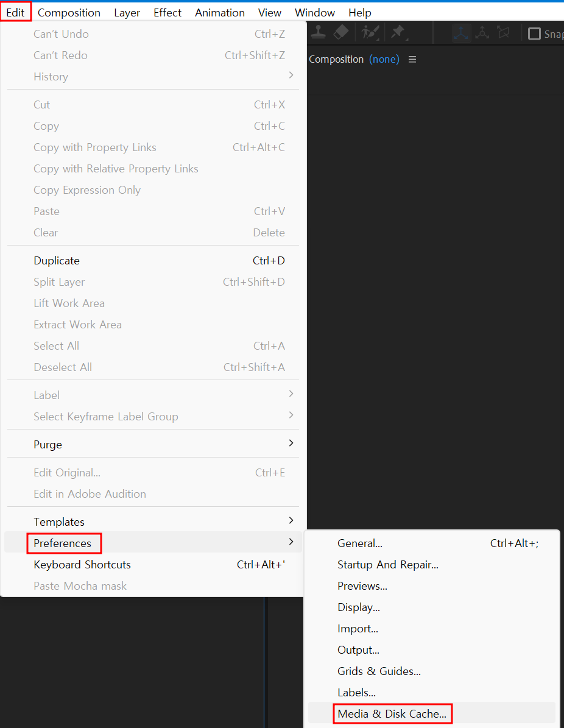Switch to Local Axis mode
This screenshot has height=728, width=564.
pyautogui.click(x=461, y=33)
